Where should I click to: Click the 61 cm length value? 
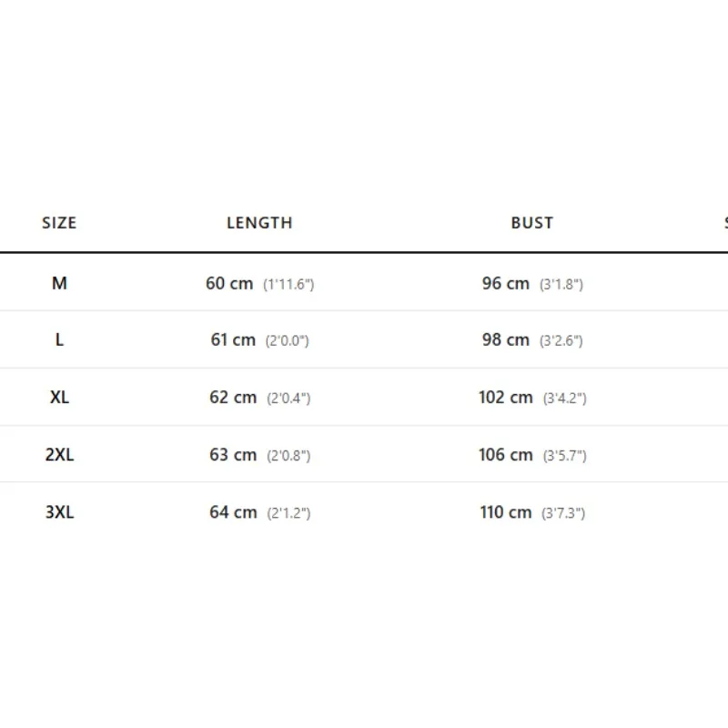[x=233, y=339]
